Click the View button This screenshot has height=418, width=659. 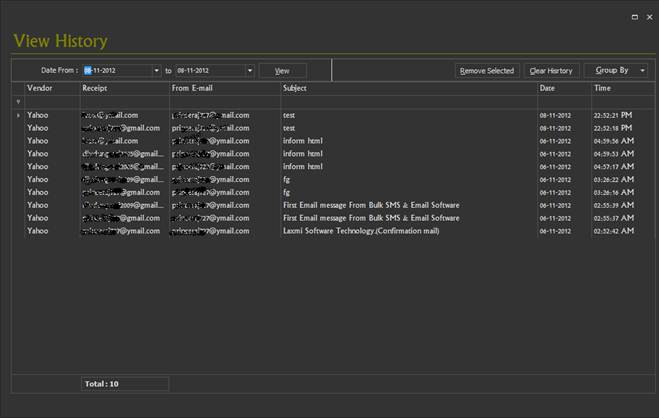(282, 71)
